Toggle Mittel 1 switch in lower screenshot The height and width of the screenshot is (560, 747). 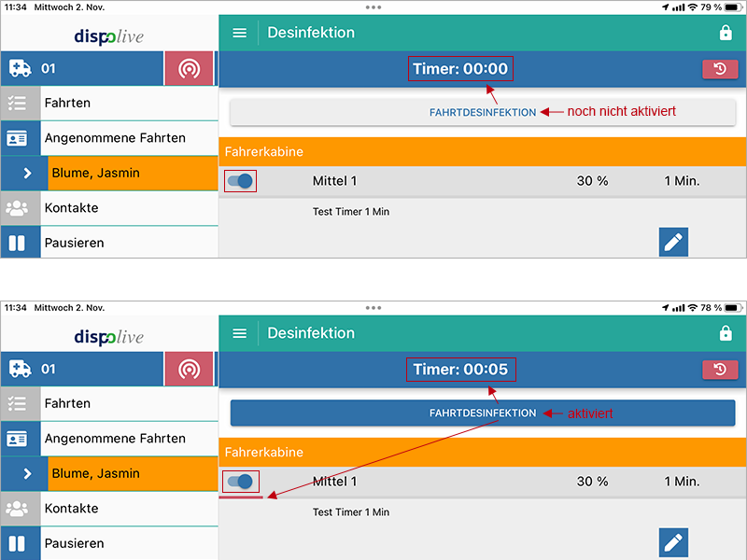coord(240,482)
